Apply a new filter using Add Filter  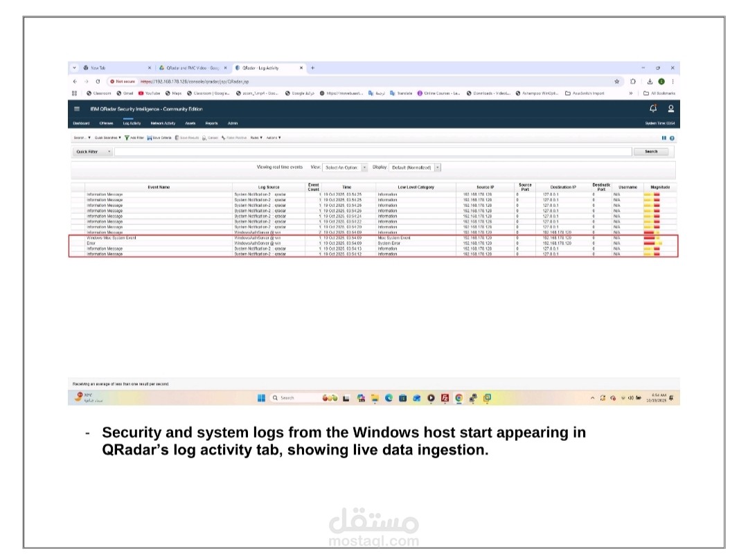(135, 138)
